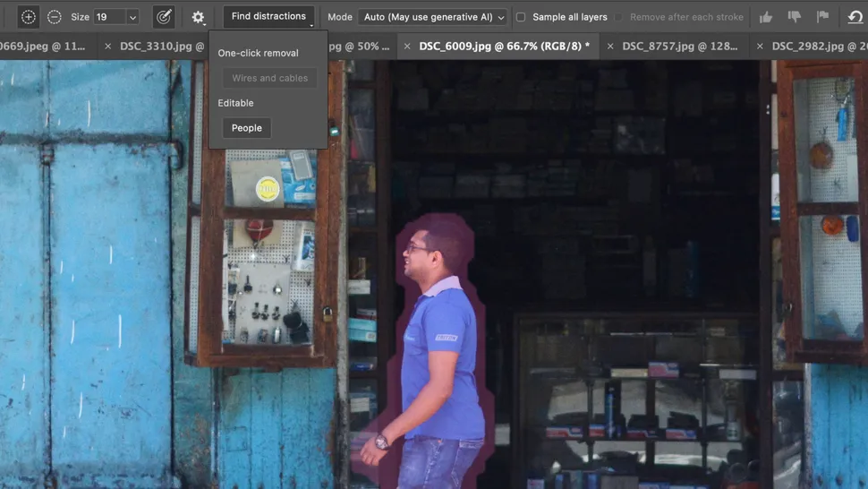Select the subtract-from-selection brush mode icon

[x=55, y=17]
